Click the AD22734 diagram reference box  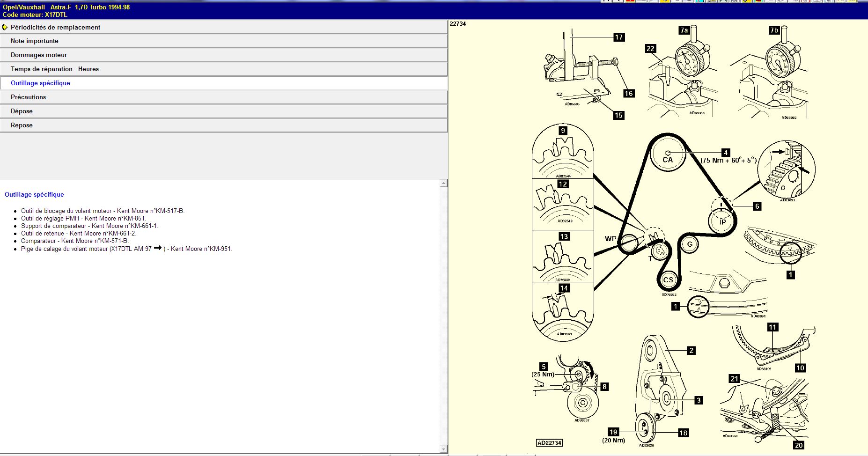[x=549, y=443]
